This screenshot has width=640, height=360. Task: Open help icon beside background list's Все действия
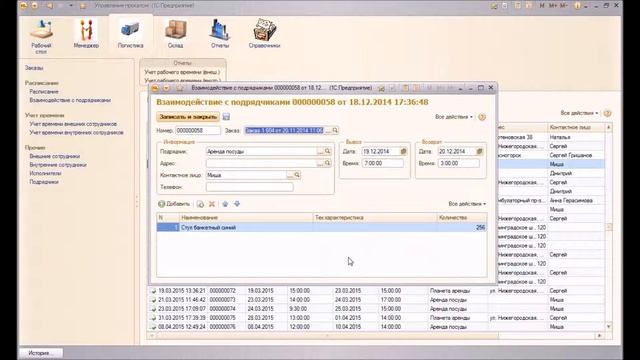(607, 113)
